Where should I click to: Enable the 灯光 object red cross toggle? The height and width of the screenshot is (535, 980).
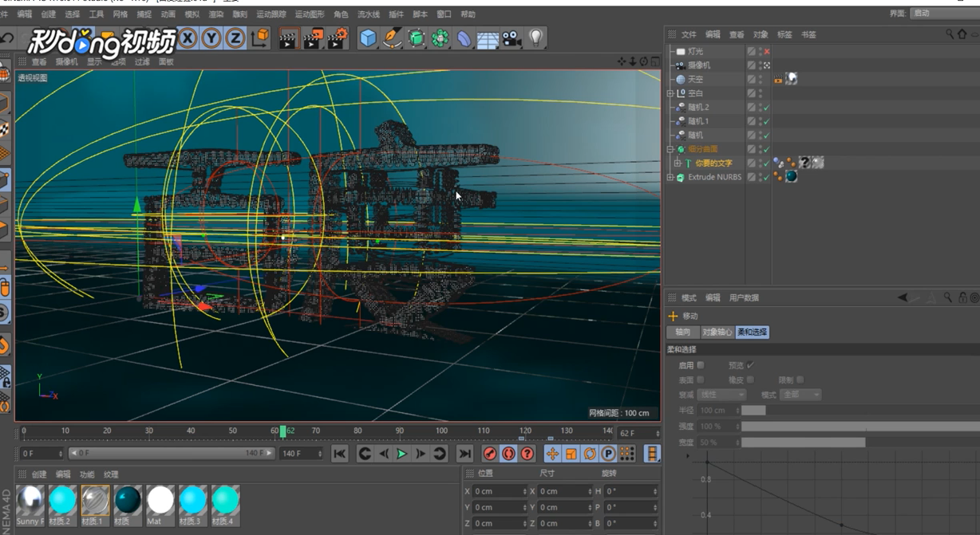click(x=767, y=52)
